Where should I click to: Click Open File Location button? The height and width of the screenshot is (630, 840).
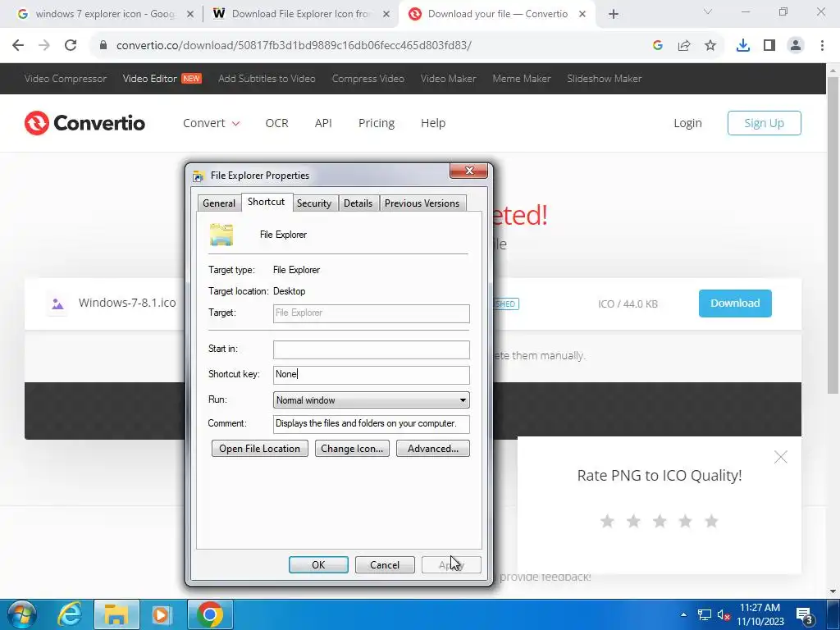click(x=260, y=449)
